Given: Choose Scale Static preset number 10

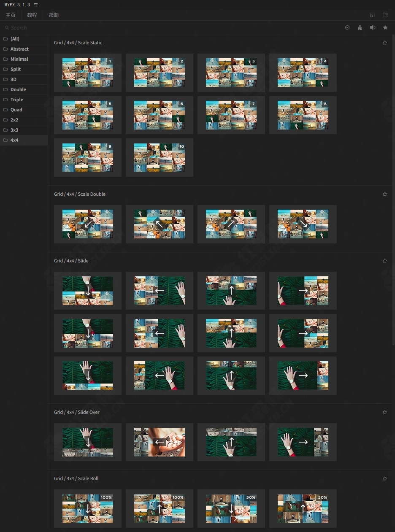Looking at the screenshot, I should pyautogui.click(x=160, y=157).
